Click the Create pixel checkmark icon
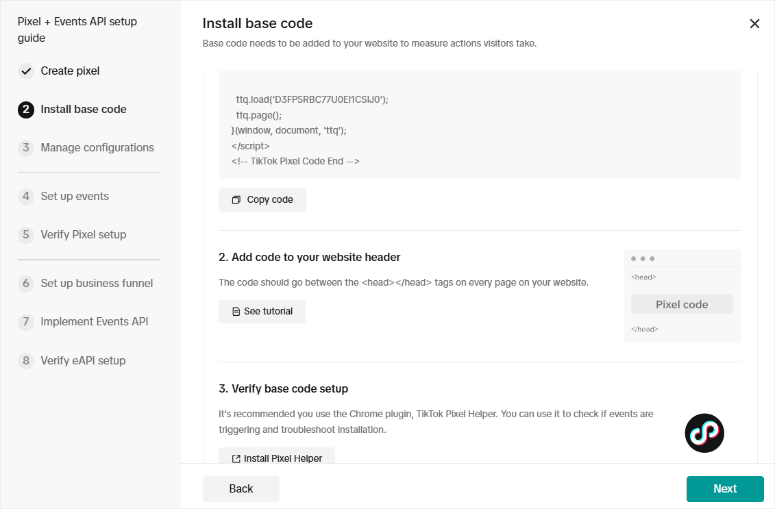 coord(26,71)
